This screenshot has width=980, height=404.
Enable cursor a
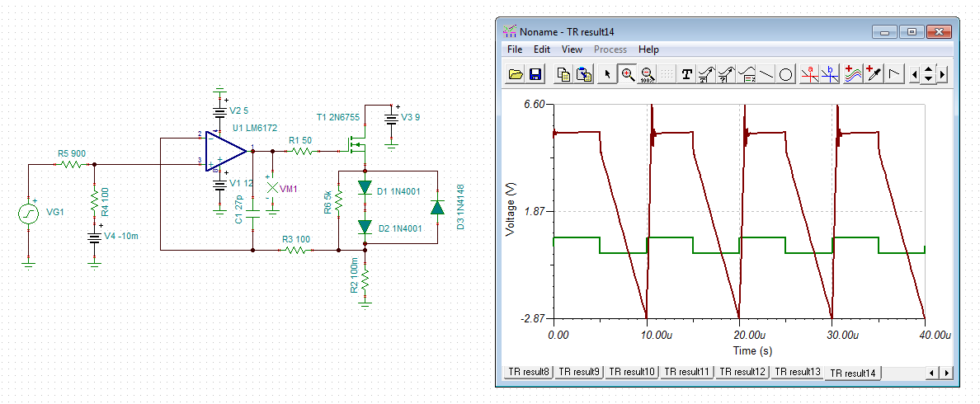pyautogui.click(x=810, y=74)
